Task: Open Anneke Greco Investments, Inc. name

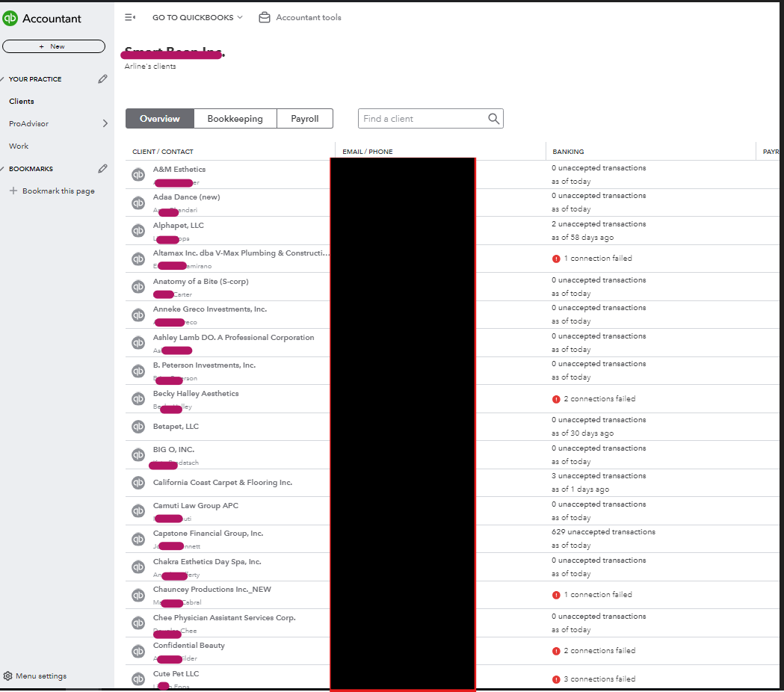Action: click(x=210, y=309)
